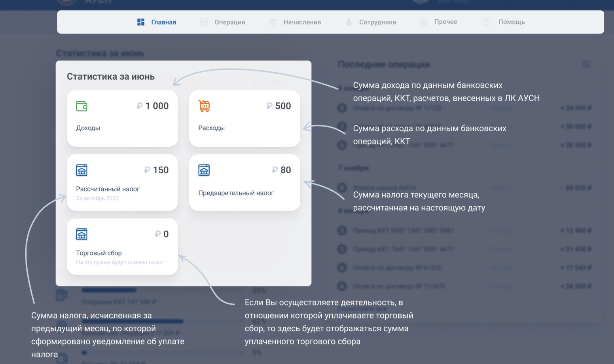This screenshot has height=364, width=614.
Task: Click the bank icon on Предварительный налог card
Action: pos(204,170)
